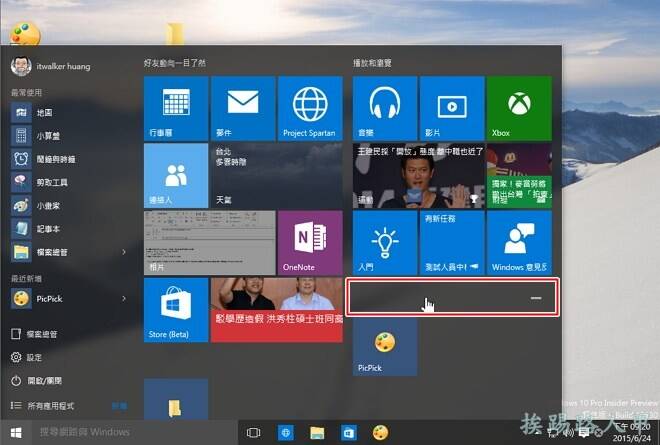Open the Calendar (行事曆) tile
This screenshot has height=445, width=660.
coord(176,108)
